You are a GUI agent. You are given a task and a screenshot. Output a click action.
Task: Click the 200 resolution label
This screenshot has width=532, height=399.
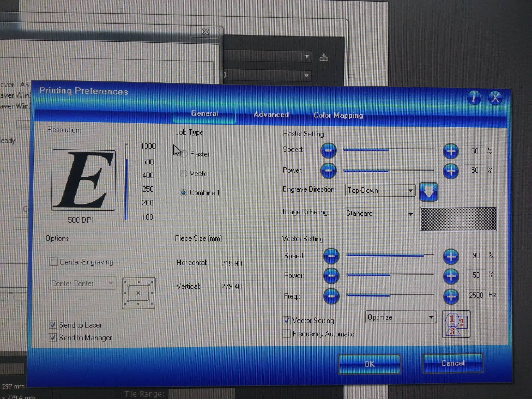tap(148, 203)
